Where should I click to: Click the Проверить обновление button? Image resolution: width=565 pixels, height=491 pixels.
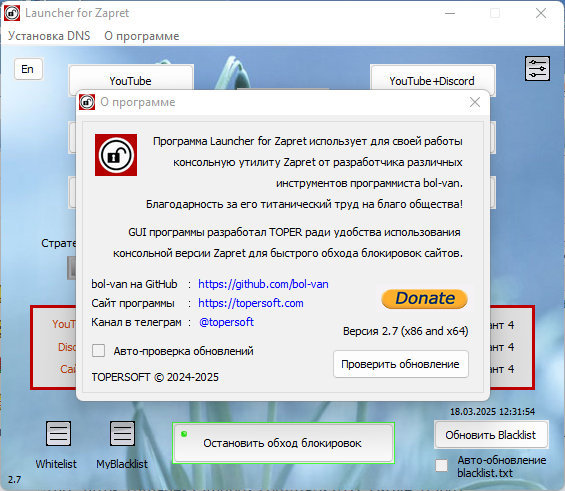pyautogui.click(x=401, y=364)
